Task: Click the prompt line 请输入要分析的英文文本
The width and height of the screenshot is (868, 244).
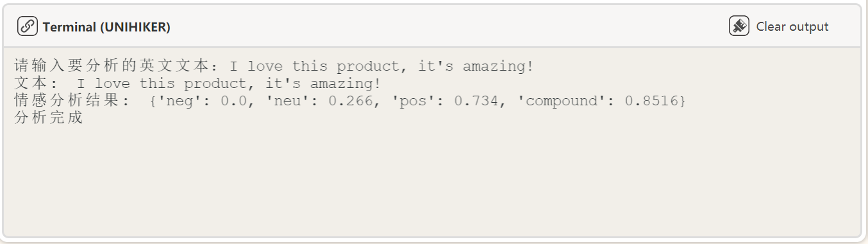Action: [x=274, y=66]
